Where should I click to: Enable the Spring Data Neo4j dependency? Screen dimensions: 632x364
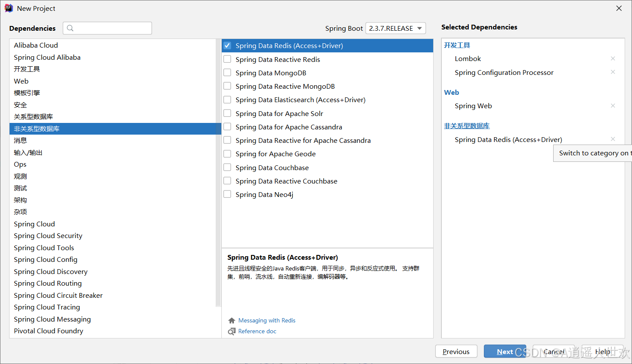tap(227, 194)
